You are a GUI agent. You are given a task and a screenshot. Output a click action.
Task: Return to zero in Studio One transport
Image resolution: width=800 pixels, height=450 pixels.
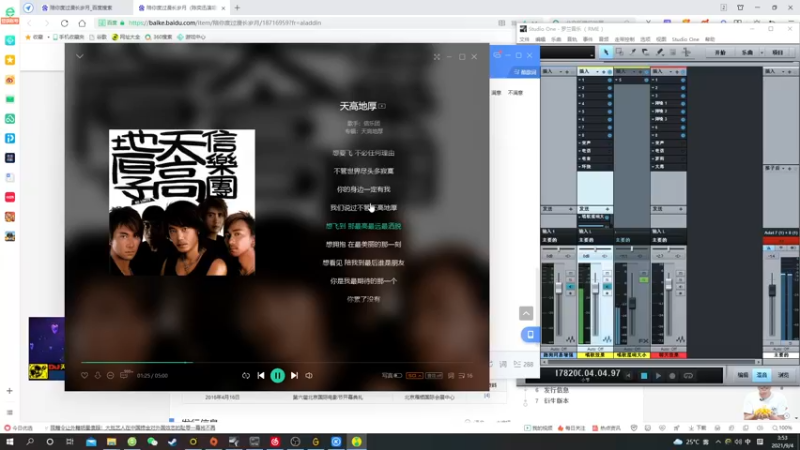629,376
